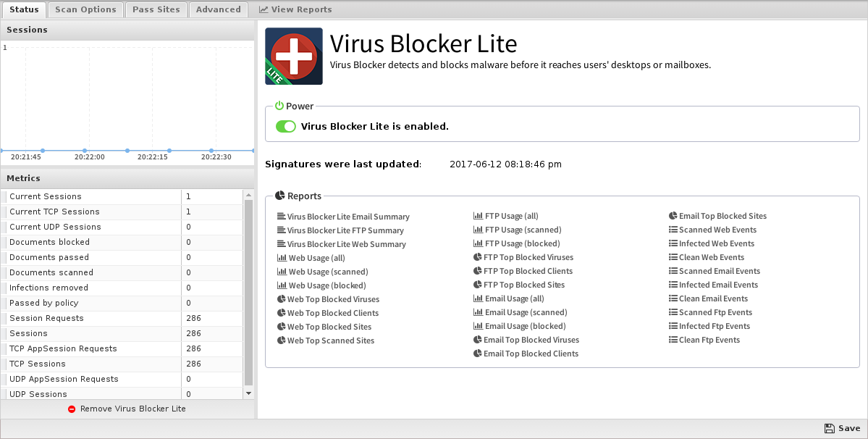Click the bar chart icon beside FTP Usage (all)
This screenshot has height=439, width=868.
pos(478,216)
